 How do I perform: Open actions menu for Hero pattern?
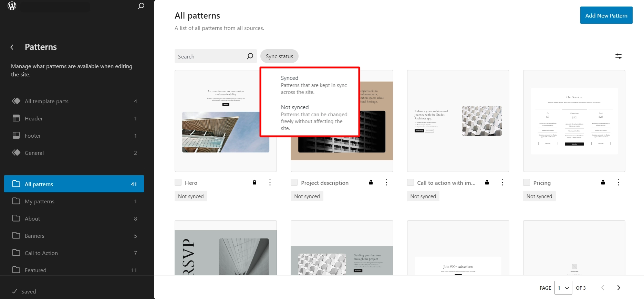pyautogui.click(x=270, y=182)
